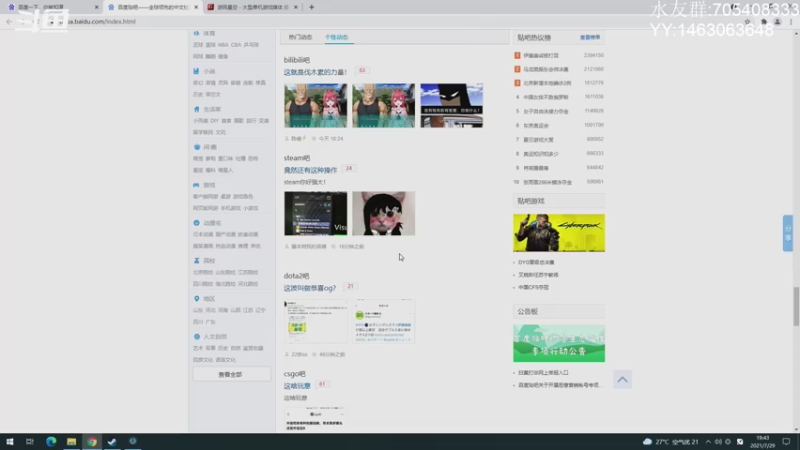Click the 人文自然 category icon
Image resolution: width=800 pixels, height=450 pixels.
pyautogui.click(x=196, y=337)
